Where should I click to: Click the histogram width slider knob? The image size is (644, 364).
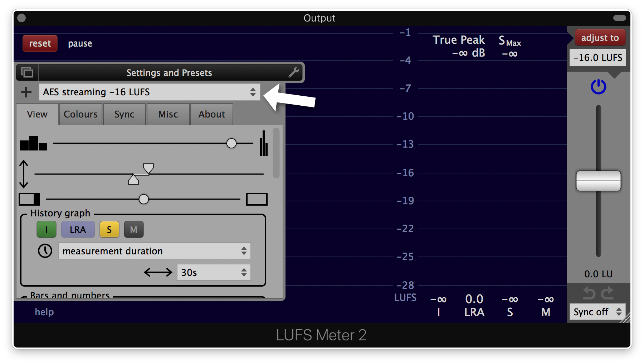coord(231,143)
